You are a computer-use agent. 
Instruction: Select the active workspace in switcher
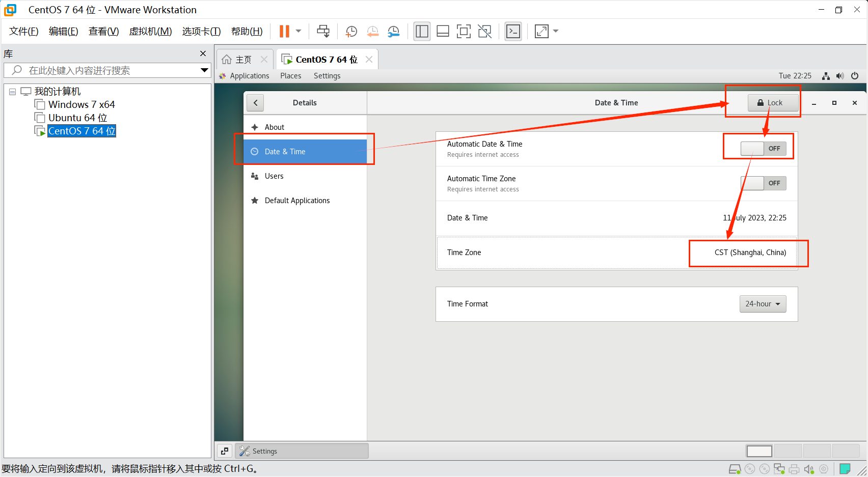pos(759,451)
